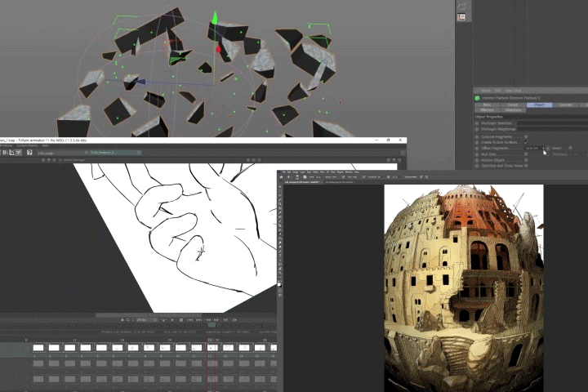Select frame 6 thumbnail in top timeline layer
This screenshot has width=588, height=392.
click(117, 348)
